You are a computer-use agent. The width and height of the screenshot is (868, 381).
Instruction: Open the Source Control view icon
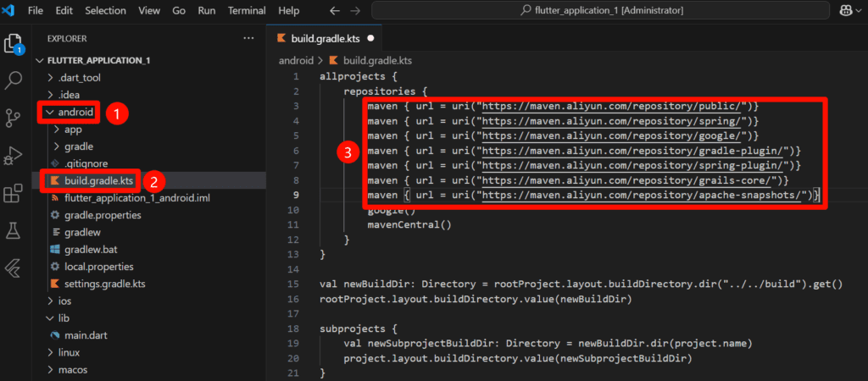coord(13,118)
